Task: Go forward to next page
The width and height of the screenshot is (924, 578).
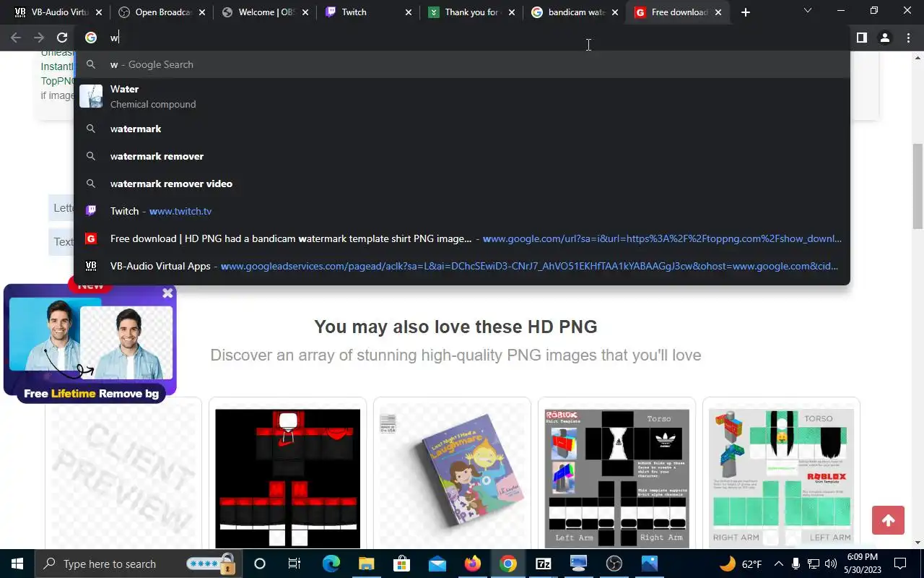Action: (x=39, y=38)
